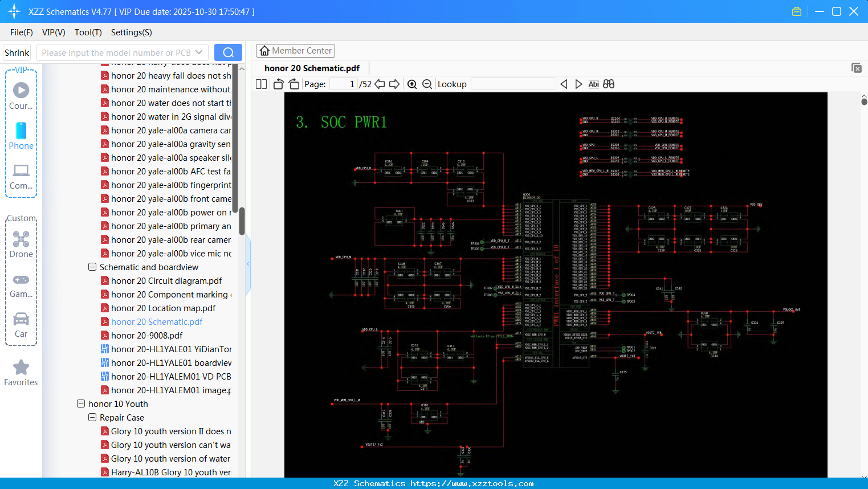
Task: Click the PDF viewer scrollbar thumb
Action: tap(864, 101)
